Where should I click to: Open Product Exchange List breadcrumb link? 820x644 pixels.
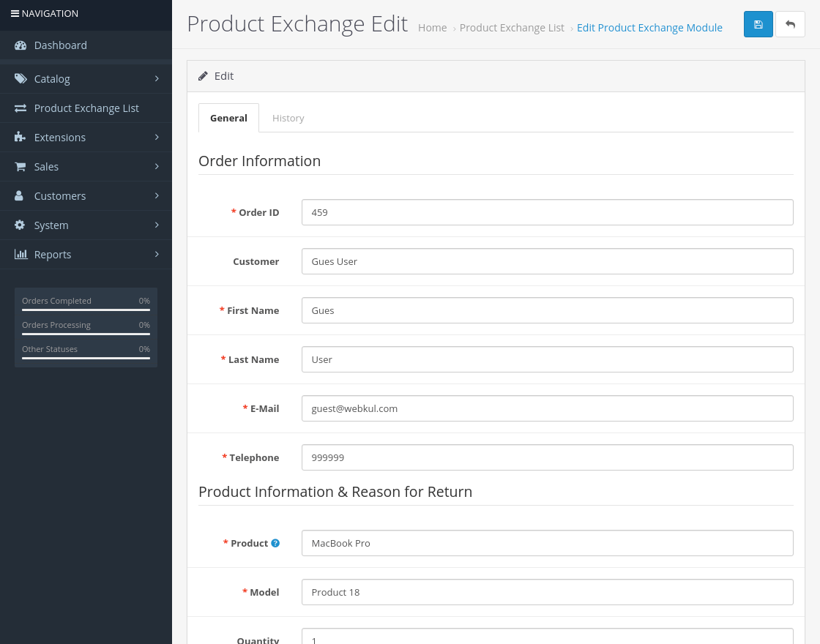pos(512,28)
